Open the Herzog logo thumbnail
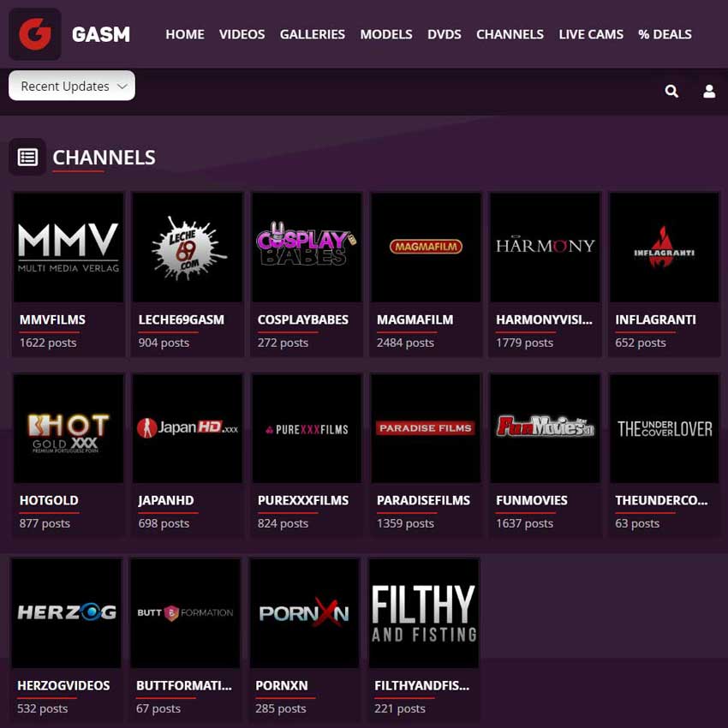 click(67, 613)
